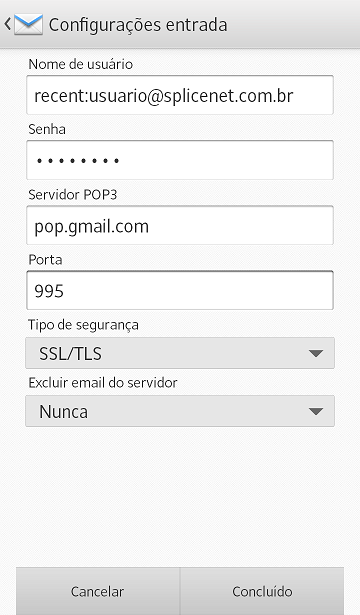
Task: Select the Senha password field
Action: click(180, 160)
